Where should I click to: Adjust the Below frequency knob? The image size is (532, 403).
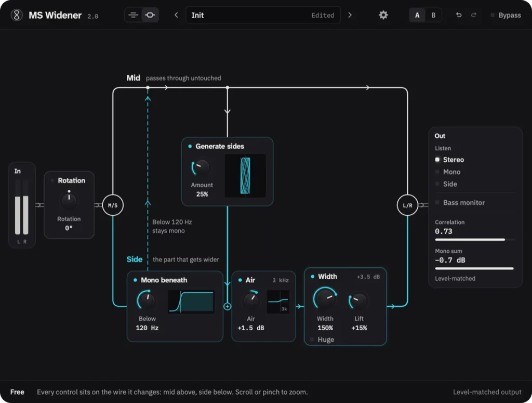(146, 300)
